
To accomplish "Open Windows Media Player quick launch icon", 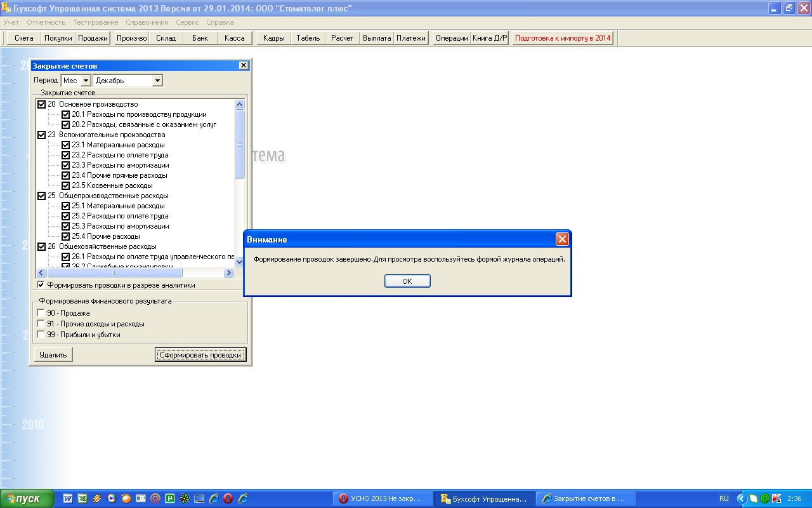I will point(112,499).
